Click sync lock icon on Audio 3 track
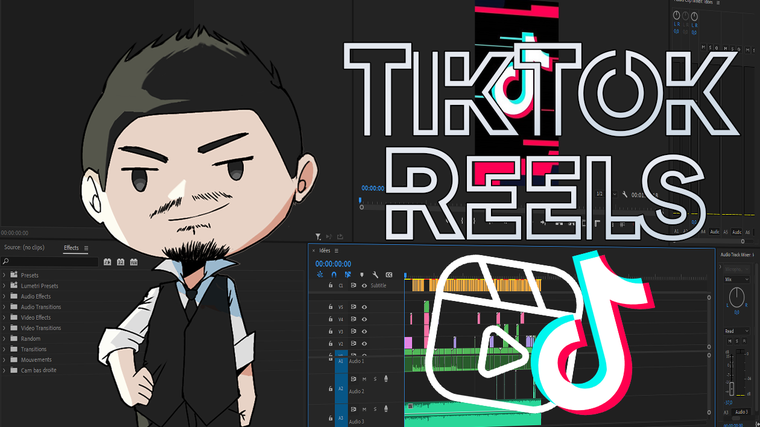The height and width of the screenshot is (427, 760). coord(353,409)
